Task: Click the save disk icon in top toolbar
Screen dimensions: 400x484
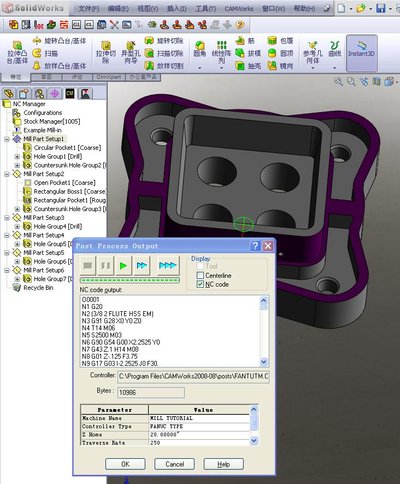Action: pos(381,8)
